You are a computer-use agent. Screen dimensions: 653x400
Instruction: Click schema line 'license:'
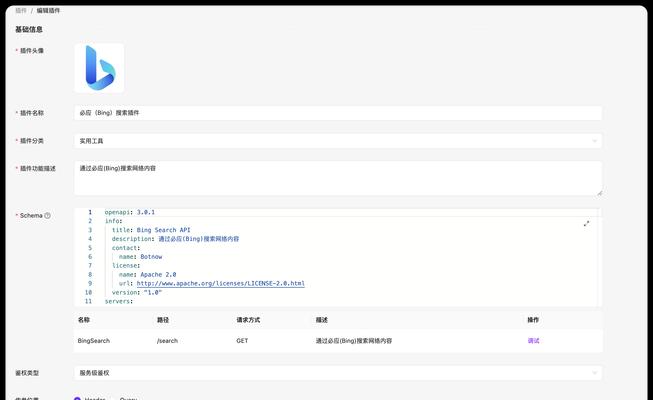pyautogui.click(x=126, y=265)
